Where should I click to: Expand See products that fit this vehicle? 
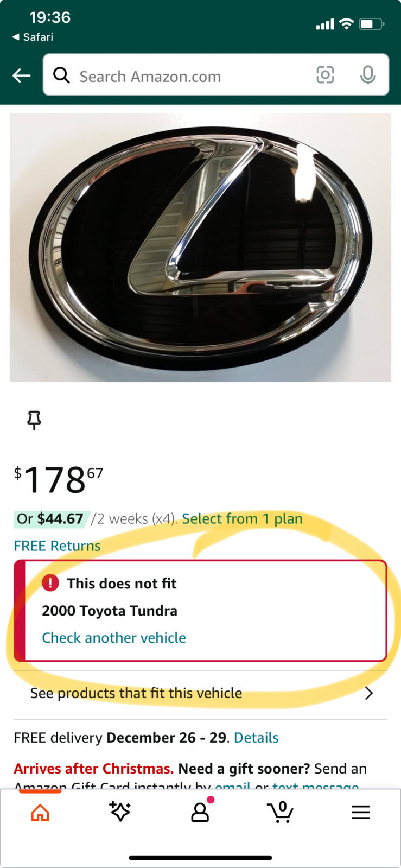coord(200,693)
